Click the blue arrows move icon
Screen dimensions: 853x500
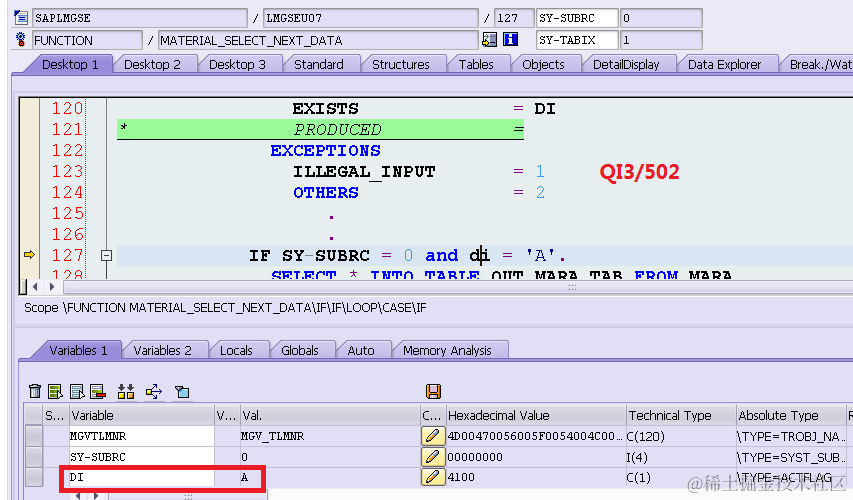click(154, 391)
